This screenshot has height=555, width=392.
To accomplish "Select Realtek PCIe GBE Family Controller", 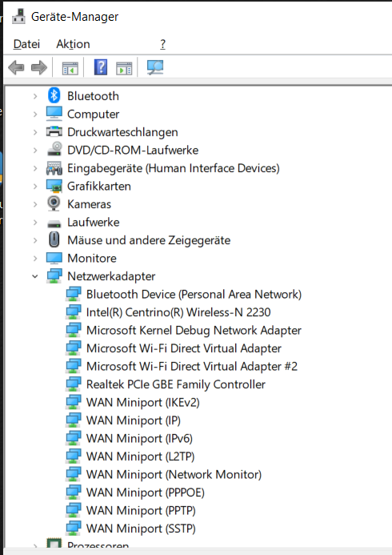I will click(176, 384).
